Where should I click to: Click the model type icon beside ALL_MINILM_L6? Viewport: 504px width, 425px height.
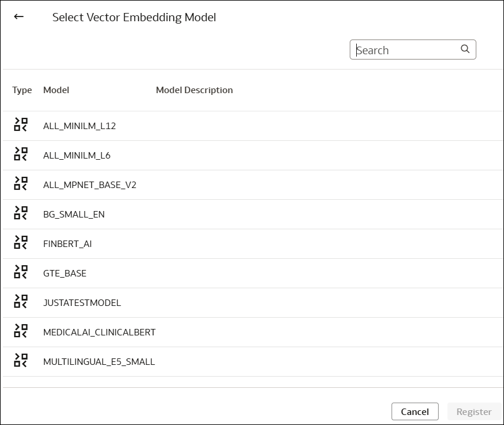point(21,154)
